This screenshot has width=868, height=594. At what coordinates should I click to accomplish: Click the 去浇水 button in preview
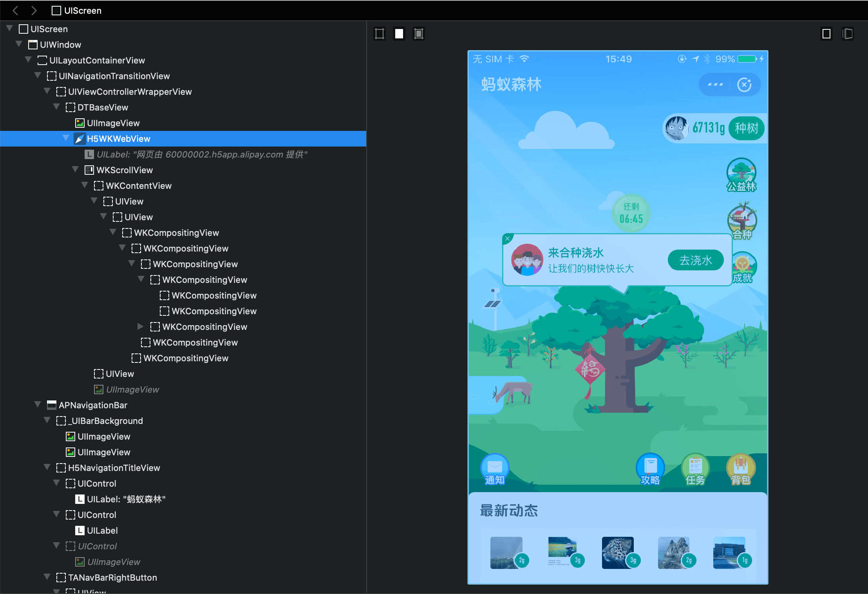tap(695, 260)
